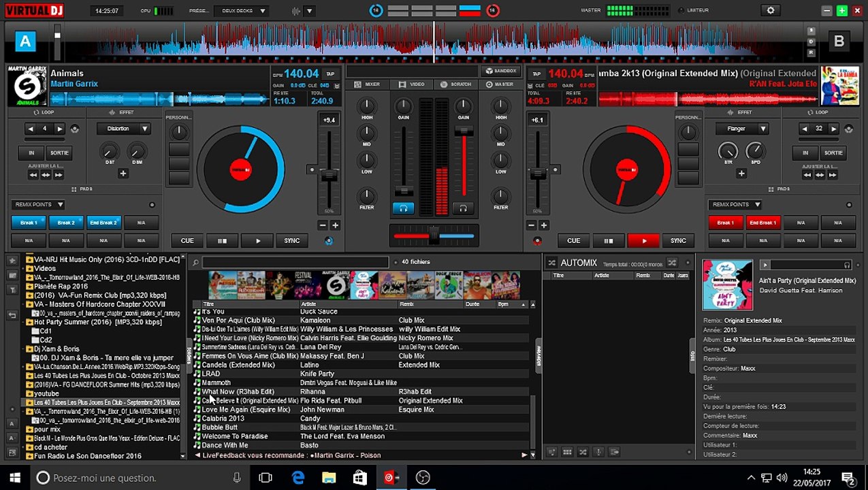Click deck A pitch fader
Screen dimensions: 868x490
tap(329, 175)
